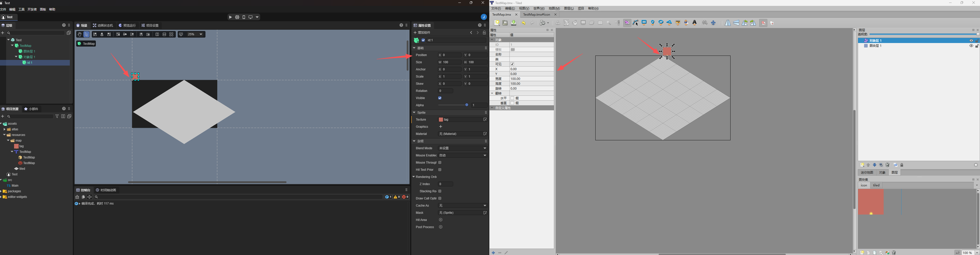This screenshot has width=980, height=255.
Task: Click the flip horizontal icon in Tiled
Action: click(x=727, y=23)
